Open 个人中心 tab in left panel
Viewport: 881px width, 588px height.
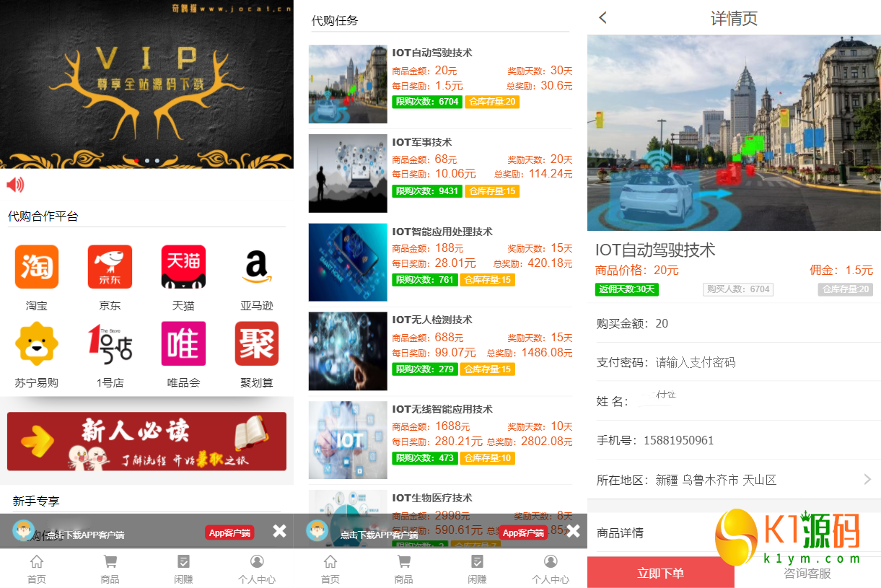(257, 569)
